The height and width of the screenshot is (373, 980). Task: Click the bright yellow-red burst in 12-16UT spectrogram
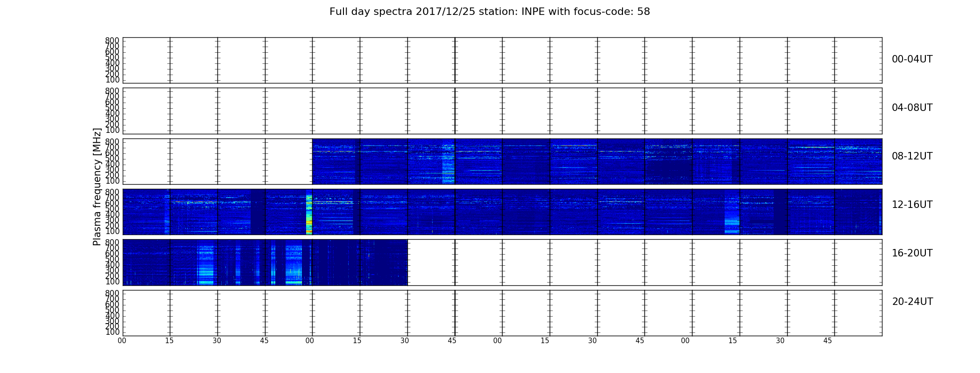[309, 212]
